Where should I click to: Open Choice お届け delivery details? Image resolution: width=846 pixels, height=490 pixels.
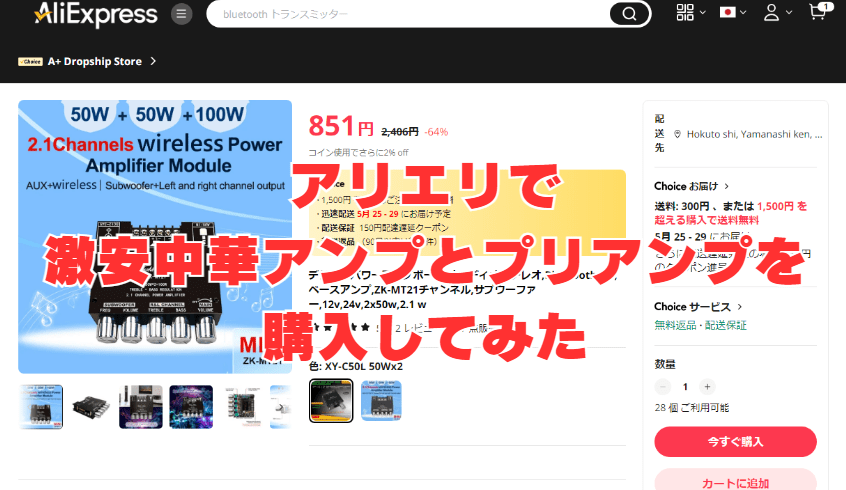click(x=692, y=186)
